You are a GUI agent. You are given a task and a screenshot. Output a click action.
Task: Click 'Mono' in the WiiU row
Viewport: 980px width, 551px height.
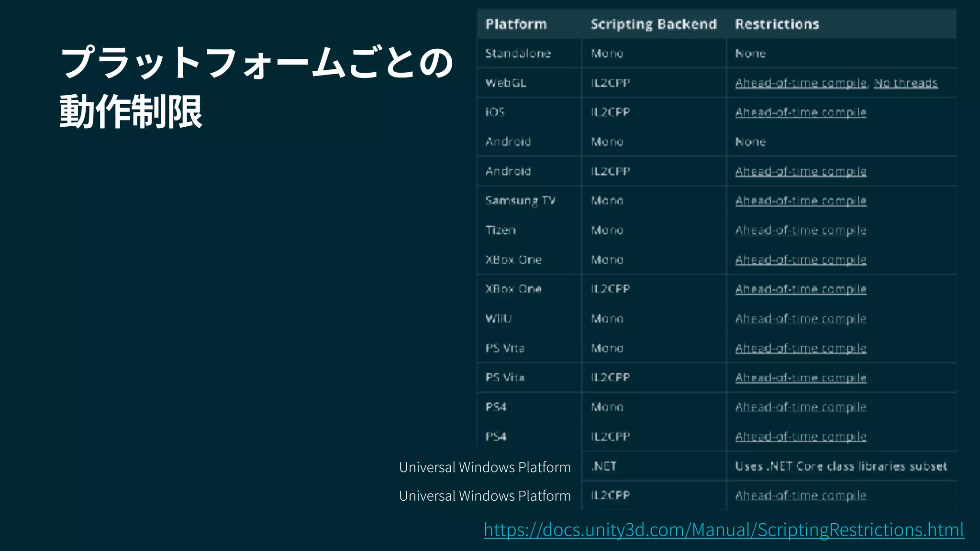point(607,319)
